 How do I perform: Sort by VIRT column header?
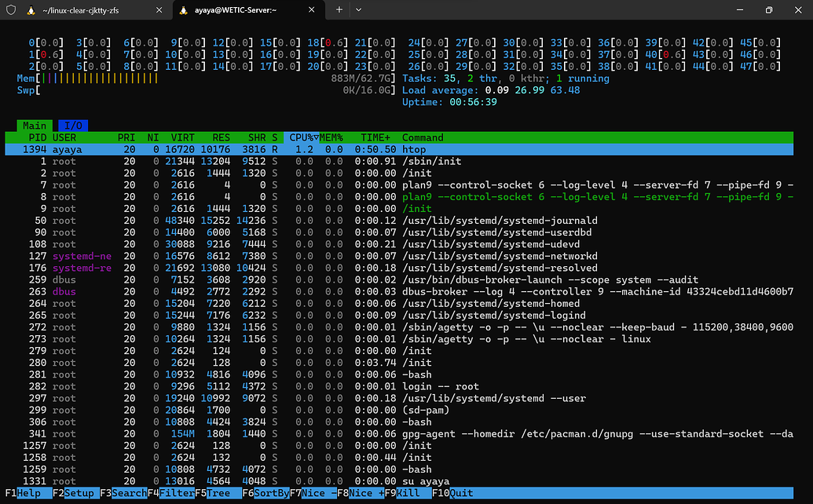pos(182,138)
